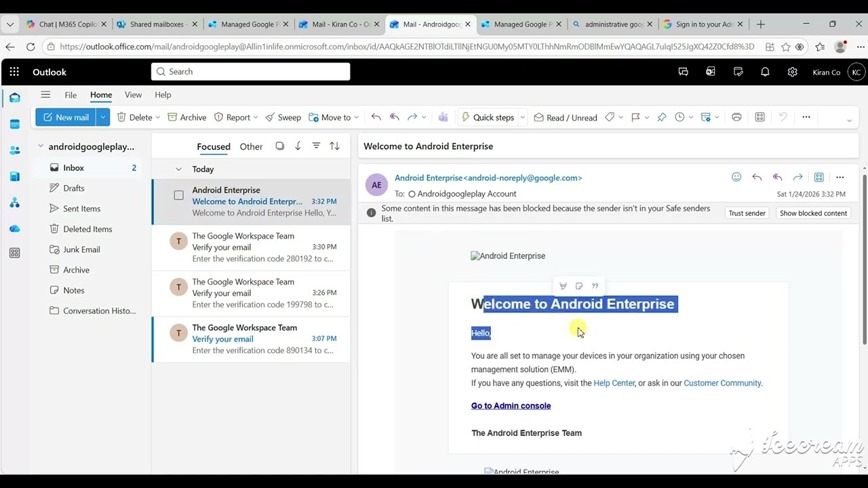Select the Home ribbon tab
This screenshot has width=868, height=488.
pyautogui.click(x=101, y=95)
